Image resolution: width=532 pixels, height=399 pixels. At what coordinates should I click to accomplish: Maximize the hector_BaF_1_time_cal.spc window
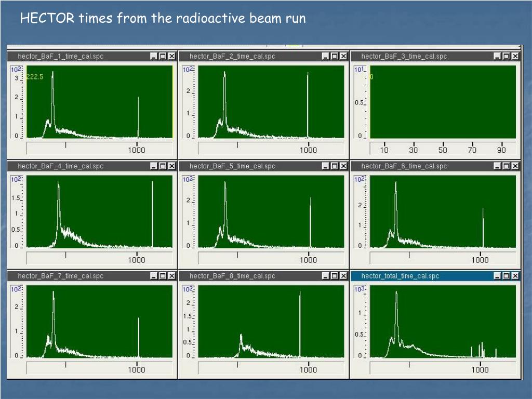click(x=163, y=56)
